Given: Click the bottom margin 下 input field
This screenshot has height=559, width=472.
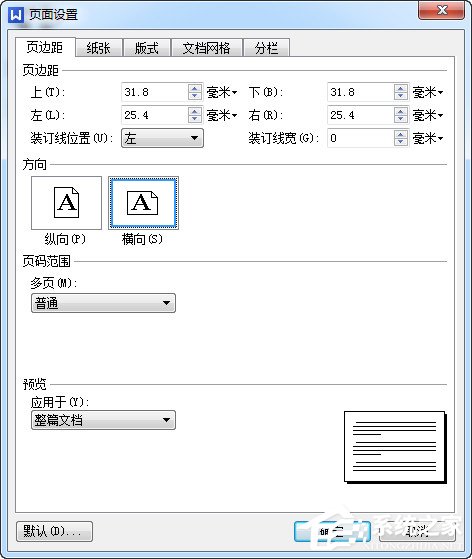Looking at the screenshot, I should (360, 92).
